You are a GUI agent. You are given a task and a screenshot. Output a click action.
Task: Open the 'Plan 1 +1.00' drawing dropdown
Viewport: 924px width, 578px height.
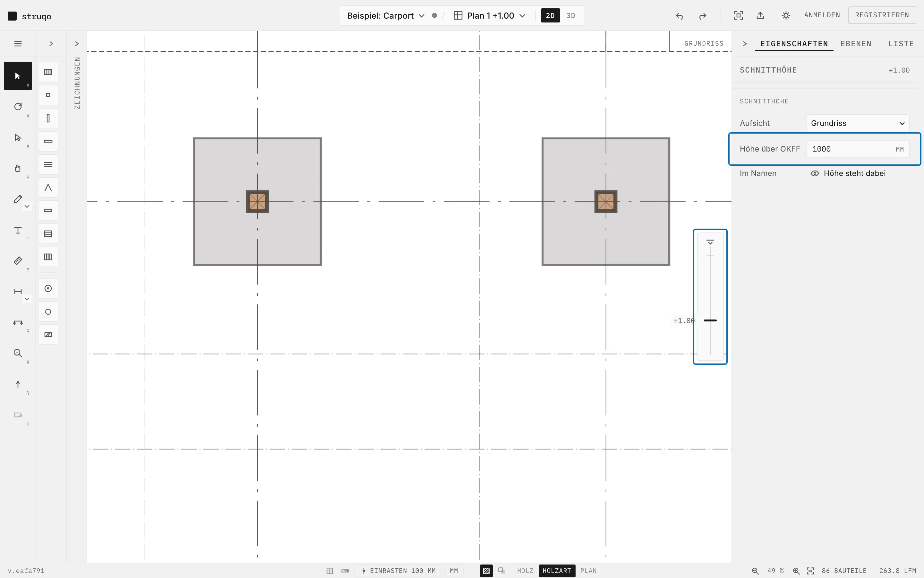pyautogui.click(x=490, y=16)
